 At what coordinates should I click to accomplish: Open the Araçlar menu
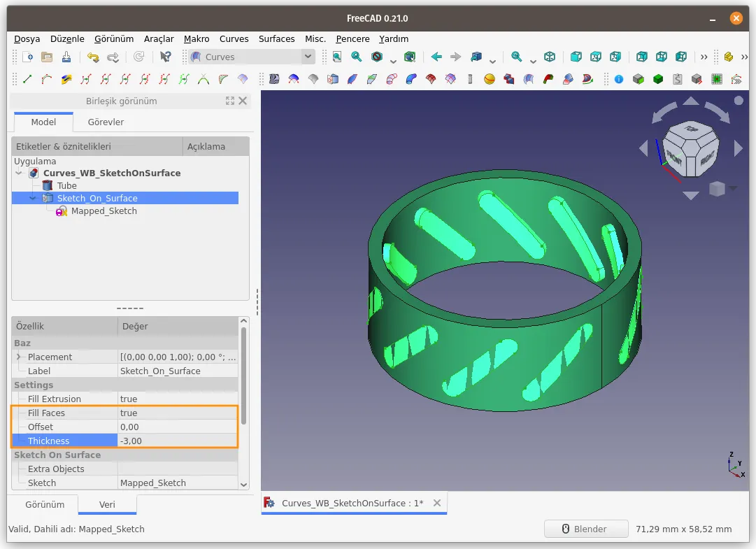coord(159,38)
